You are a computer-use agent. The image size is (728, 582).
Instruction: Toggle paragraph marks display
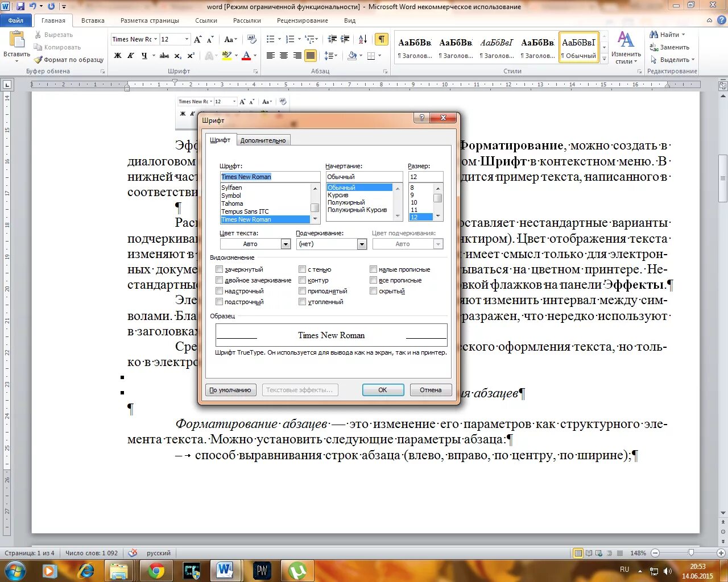[382, 39]
